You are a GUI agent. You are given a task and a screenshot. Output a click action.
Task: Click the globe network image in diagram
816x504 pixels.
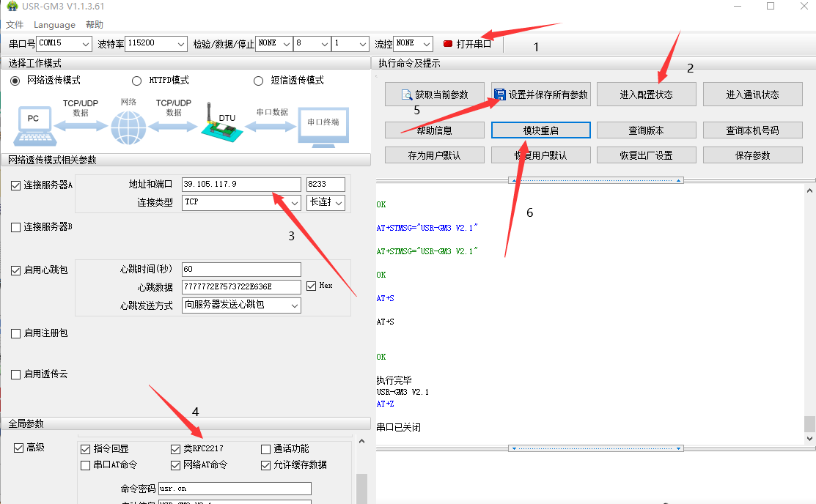(128, 127)
